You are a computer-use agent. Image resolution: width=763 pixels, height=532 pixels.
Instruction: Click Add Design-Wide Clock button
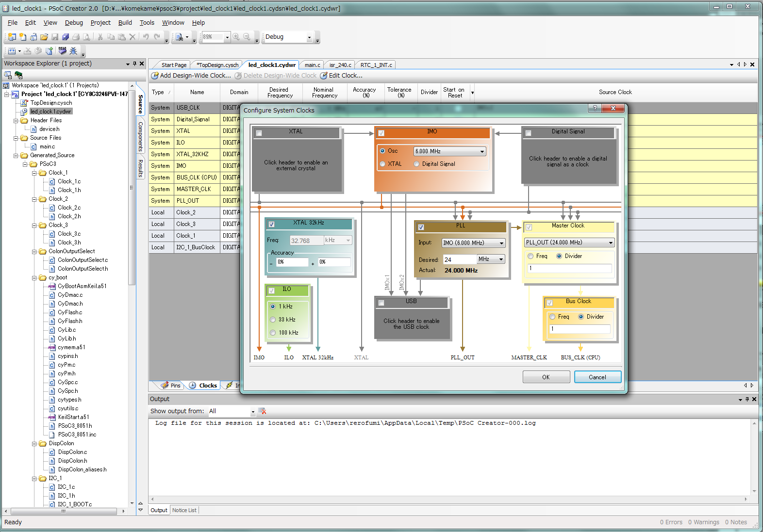[x=191, y=76]
